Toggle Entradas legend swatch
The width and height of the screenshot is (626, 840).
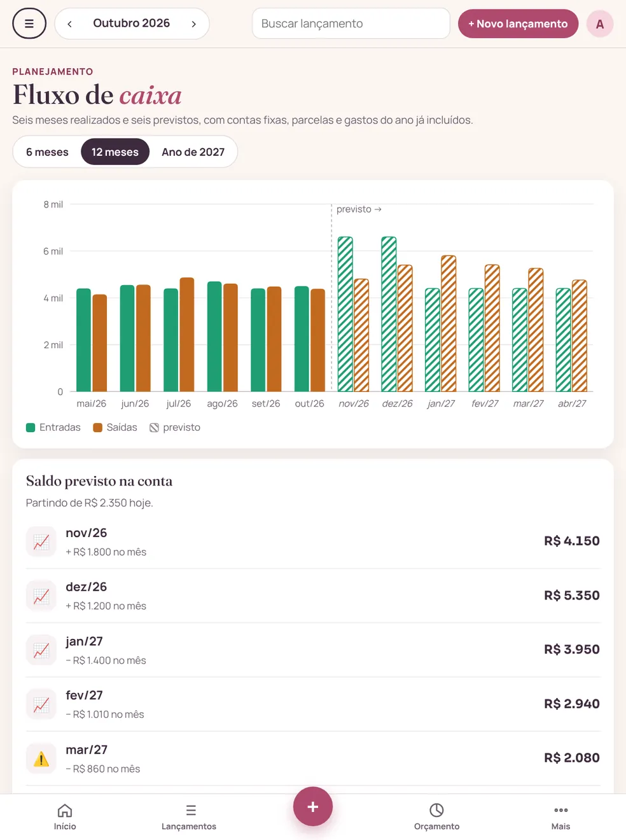tap(31, 428)
